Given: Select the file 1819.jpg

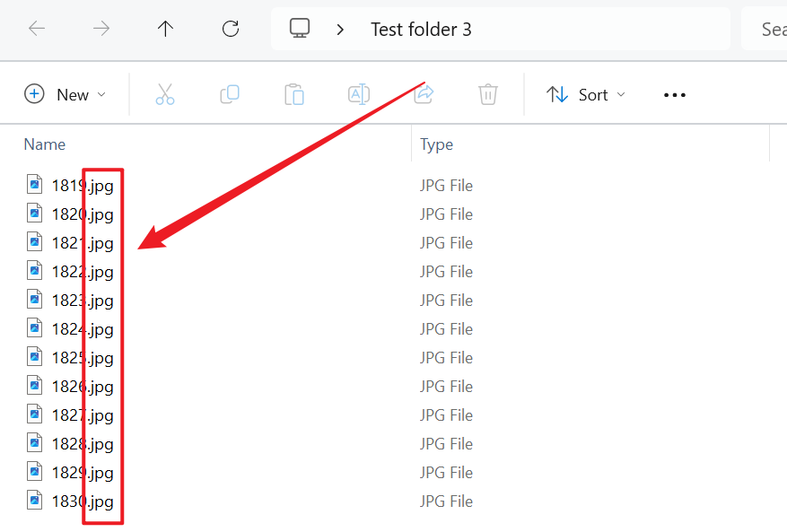Looking at the screenshot, I should click(x=82, y=186).
